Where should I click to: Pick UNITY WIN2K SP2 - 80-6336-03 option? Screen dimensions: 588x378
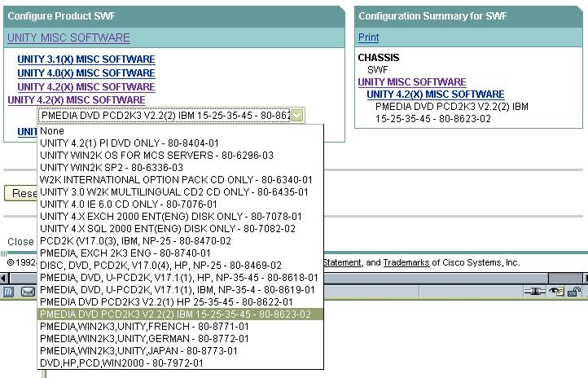coord(180,168)
